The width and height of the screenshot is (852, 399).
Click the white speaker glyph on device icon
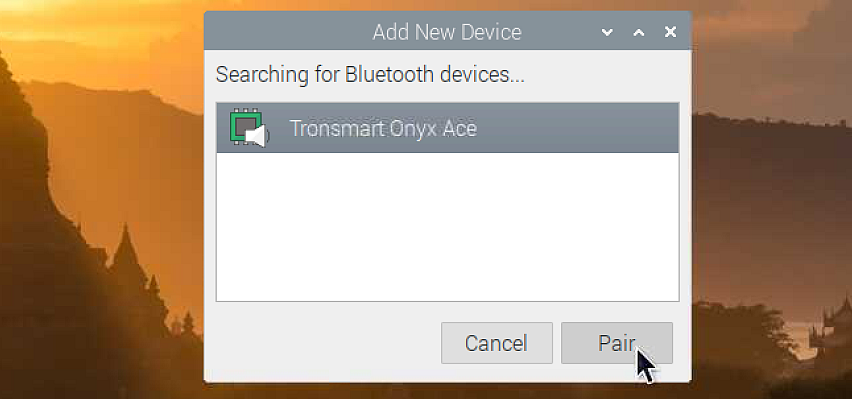click(257, 136)
